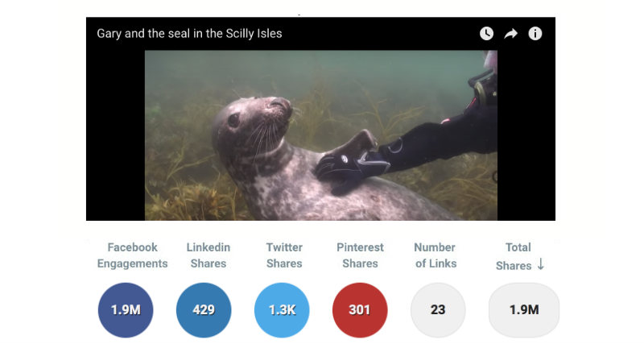The width and height of the screenshot is (644, 344).
Task: Select the Pinterest Shares column header
Action: tap(360, 255)
